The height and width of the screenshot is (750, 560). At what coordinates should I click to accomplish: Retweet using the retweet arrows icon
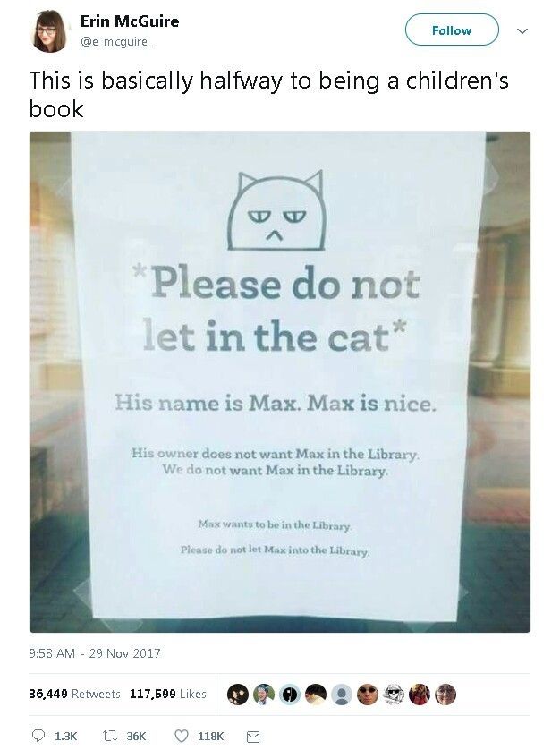(110, 736)
